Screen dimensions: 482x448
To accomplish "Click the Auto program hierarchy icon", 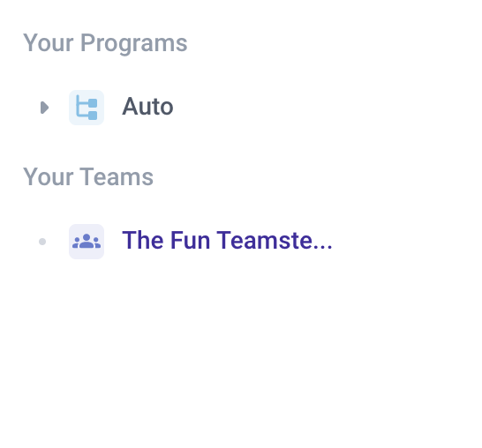I will 87,108.
